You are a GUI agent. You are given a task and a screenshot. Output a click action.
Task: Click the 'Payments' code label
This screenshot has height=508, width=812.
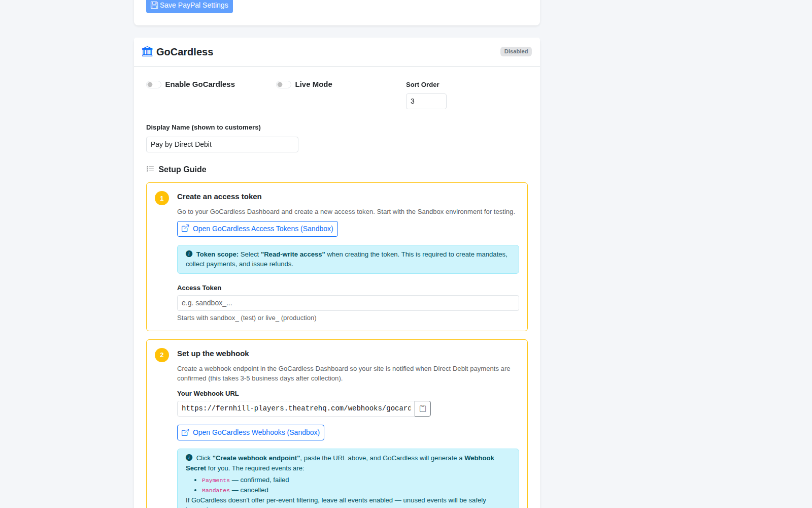pos(216,480)
